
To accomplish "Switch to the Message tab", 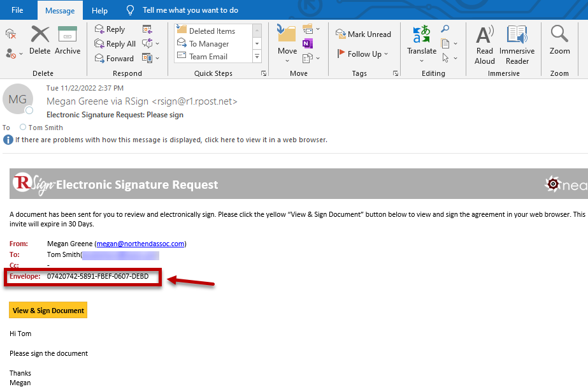I will (x=60, y=10).
